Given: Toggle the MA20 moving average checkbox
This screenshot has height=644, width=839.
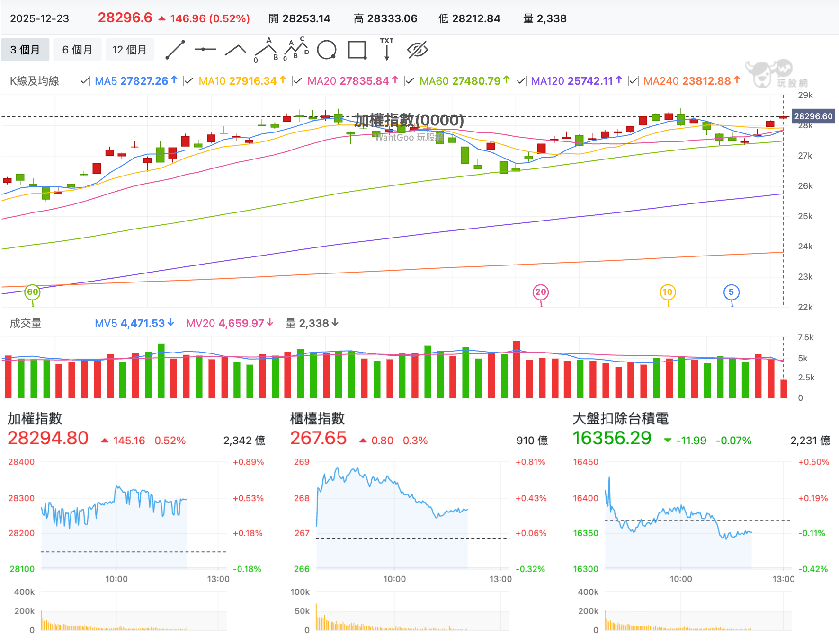Looking at the screenshot, I should click(297, 81).
